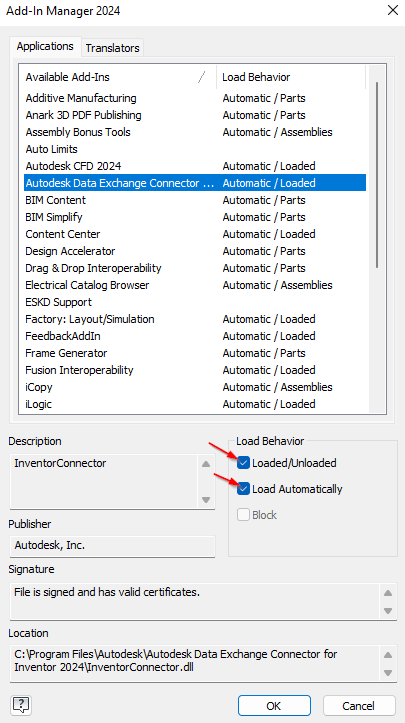Close the Add-In Manager dialog

point(393,11)
